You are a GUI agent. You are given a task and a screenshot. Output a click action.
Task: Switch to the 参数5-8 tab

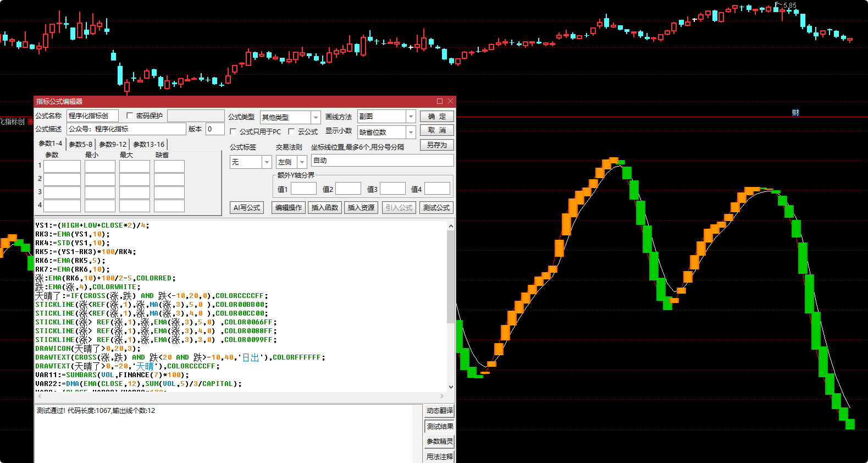click(x=80, y=144)
